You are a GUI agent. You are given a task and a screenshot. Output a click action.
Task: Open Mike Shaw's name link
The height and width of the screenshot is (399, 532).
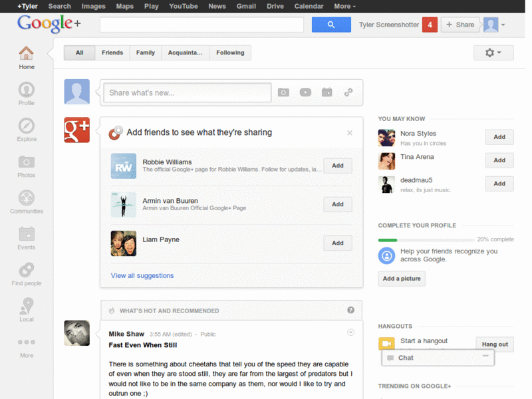[126, 334]
